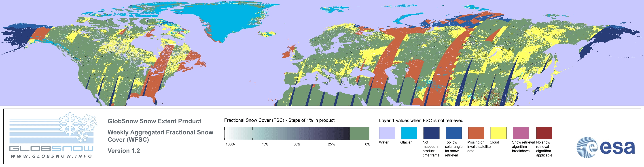Image resolution: width=644 pixels, height=167 pixels.
Task: Click the 'Cloud' legend label
Action: pos(494,142)
